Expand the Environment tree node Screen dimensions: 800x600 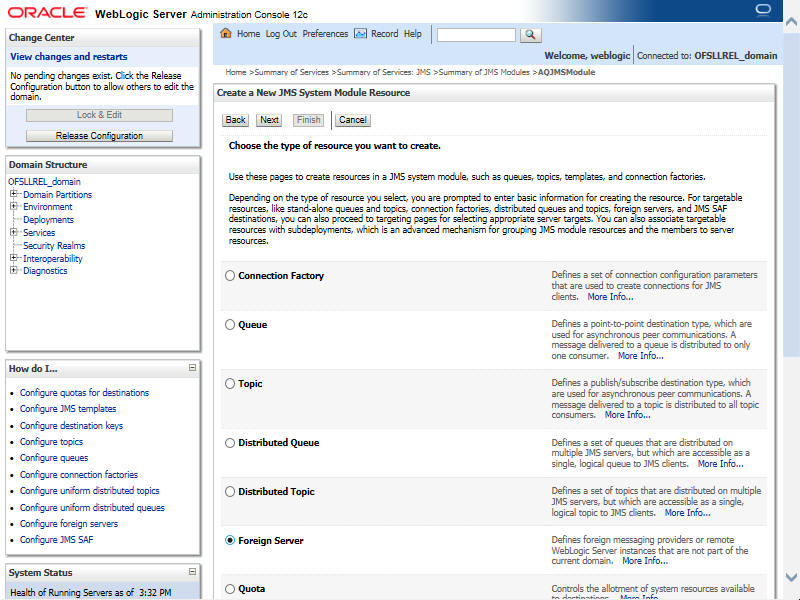point(14,206)
